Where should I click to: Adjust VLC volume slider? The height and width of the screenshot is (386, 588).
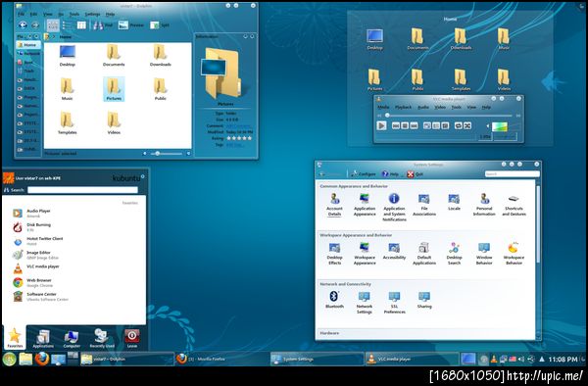(x=500, y=126)
